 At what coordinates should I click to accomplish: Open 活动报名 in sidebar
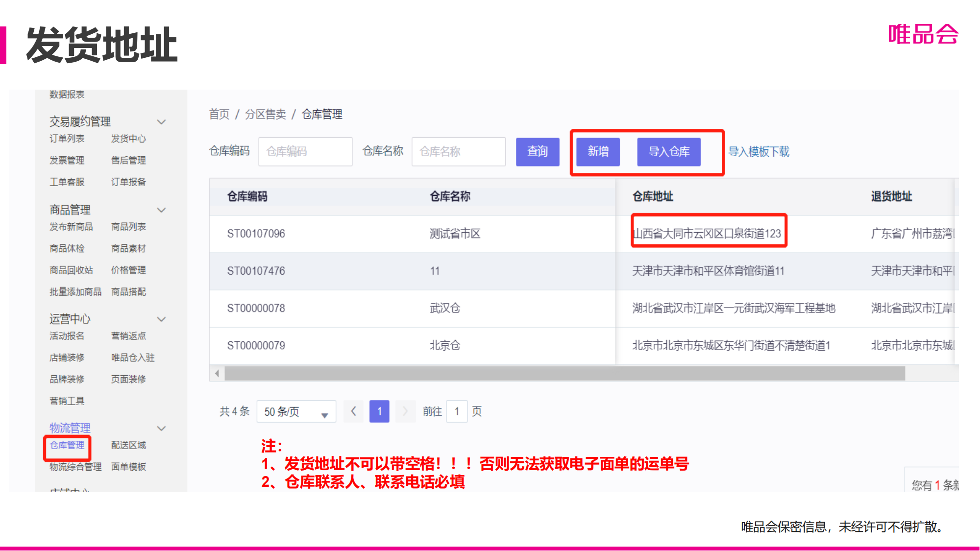click(67, 336)
